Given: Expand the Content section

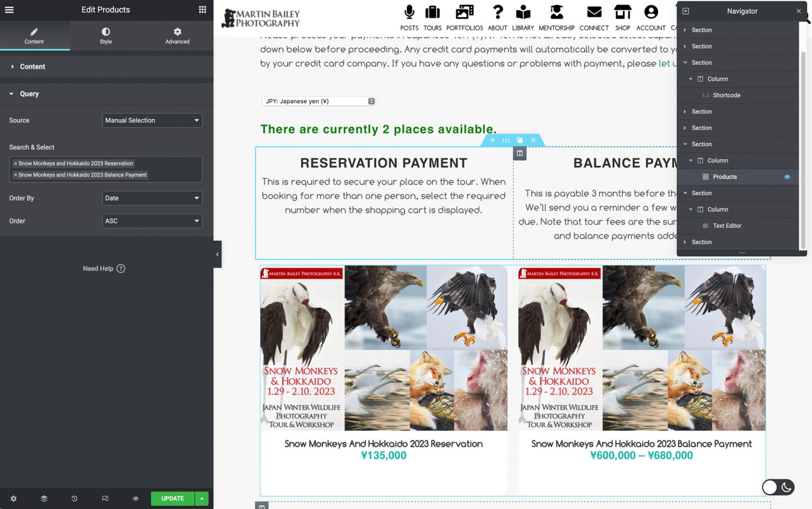Looking at the screenshot, I should pyautogui.click(x=33, y=67).
